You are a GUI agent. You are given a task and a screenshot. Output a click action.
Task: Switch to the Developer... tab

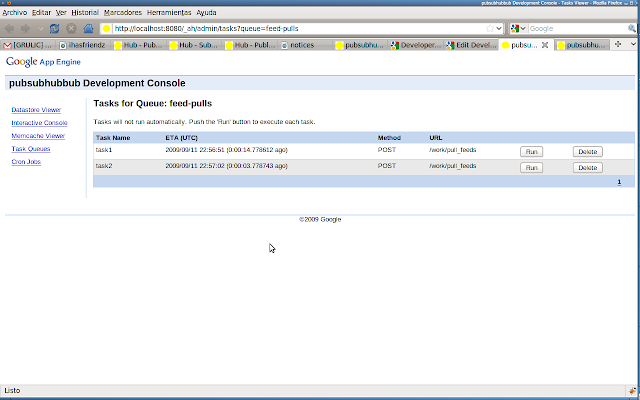(x=416, y=45)
